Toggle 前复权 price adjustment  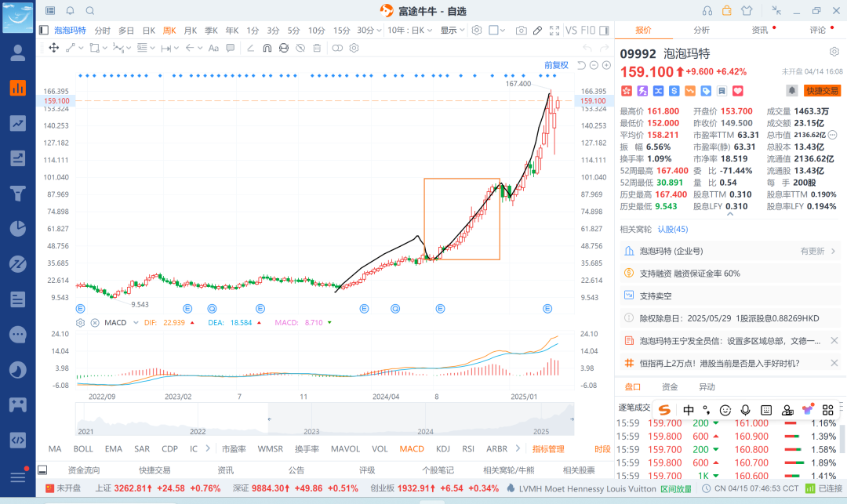click(x=556, y=65)
